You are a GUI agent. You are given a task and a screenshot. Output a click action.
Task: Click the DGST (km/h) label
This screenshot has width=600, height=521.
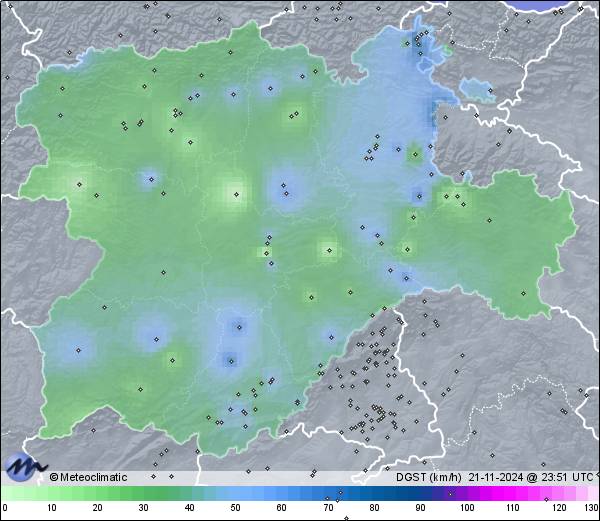coord(429,477)
